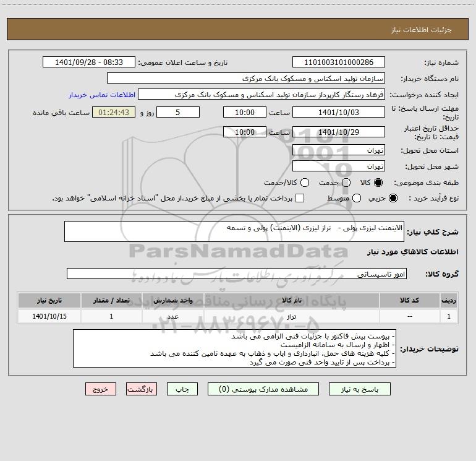The height and width of the screenshot is (461, 476).
Task: Click the خروج exit button
Action: pos(101,389)
